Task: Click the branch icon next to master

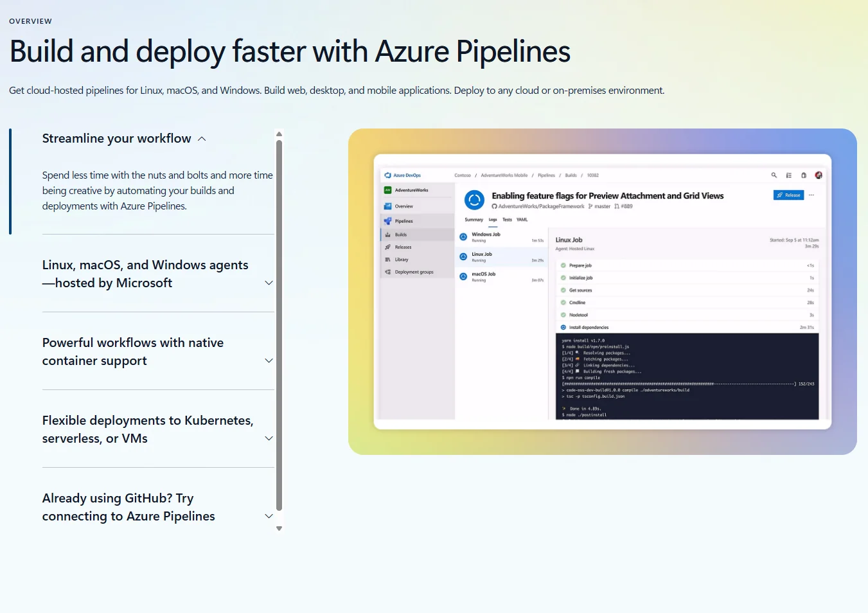Action: click(590, 207)
